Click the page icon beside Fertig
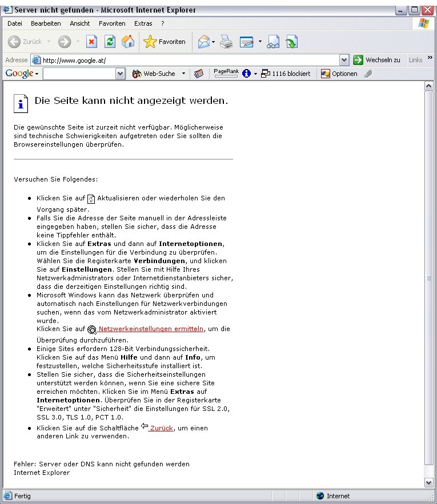 (8, 495)
